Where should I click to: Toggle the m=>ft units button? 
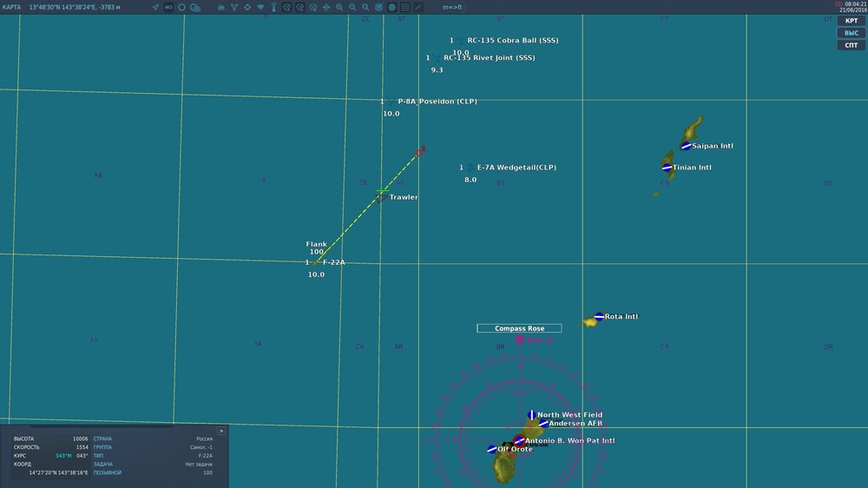[x=452, y=7]
